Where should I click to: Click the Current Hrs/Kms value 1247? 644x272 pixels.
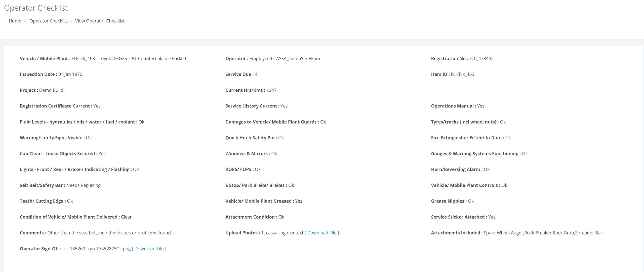(271, 90)
